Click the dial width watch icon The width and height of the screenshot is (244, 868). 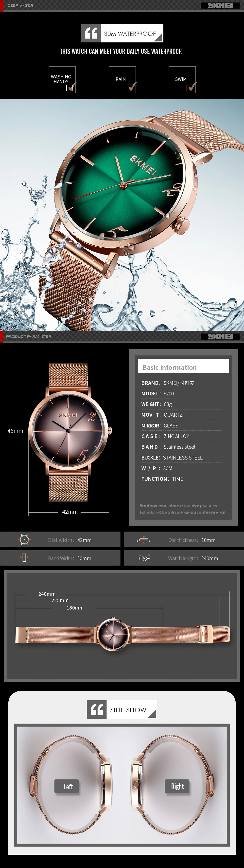click(x=24, y=539)
